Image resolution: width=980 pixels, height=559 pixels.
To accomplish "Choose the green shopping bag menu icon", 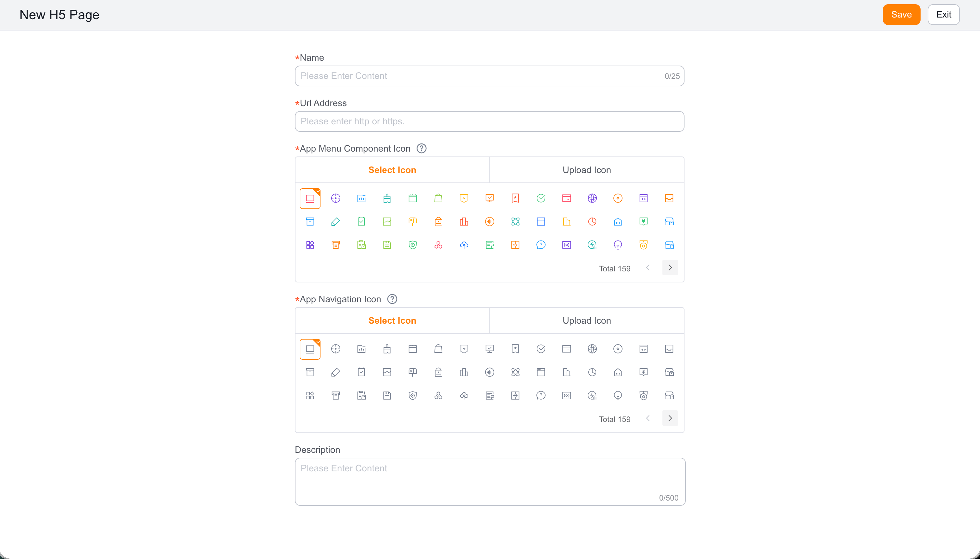I will [x=438, y=198].
